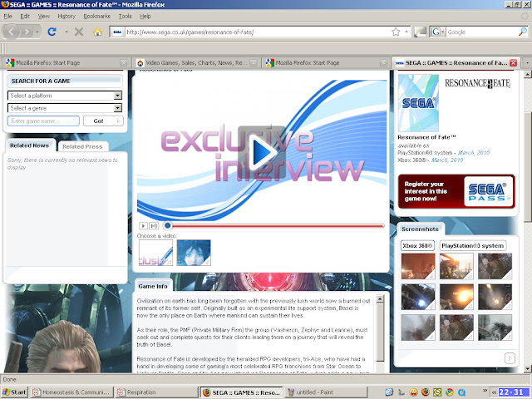
Task: Click the Xbox 360 March, 2010 link
Action: click(447, 160)
